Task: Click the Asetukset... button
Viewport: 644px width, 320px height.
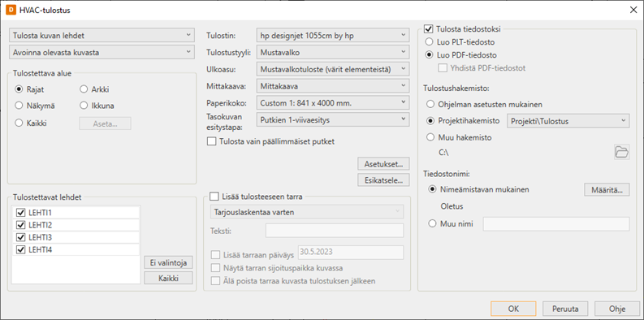Action: [384, 163]
